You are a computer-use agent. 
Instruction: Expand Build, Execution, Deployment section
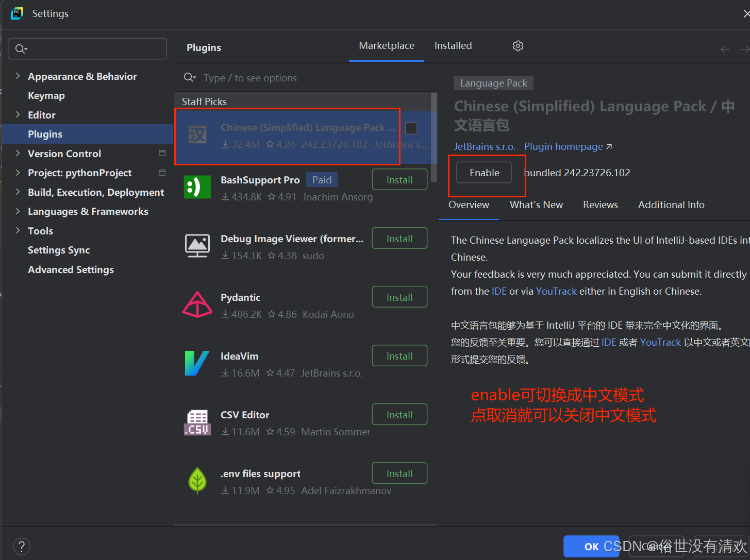tap(18, 192)
